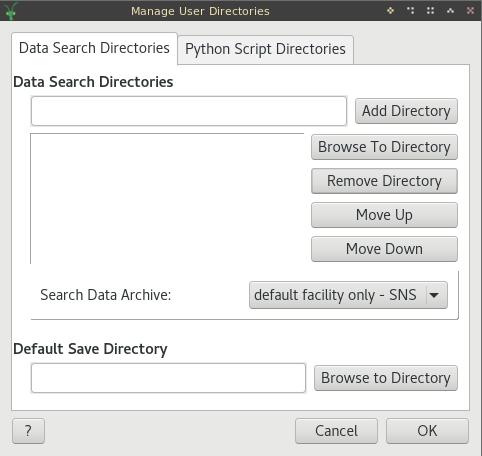This screenshot has width=482, height=456.
Task: Click the first title bar window-control icon
Action: pos(390,11)
